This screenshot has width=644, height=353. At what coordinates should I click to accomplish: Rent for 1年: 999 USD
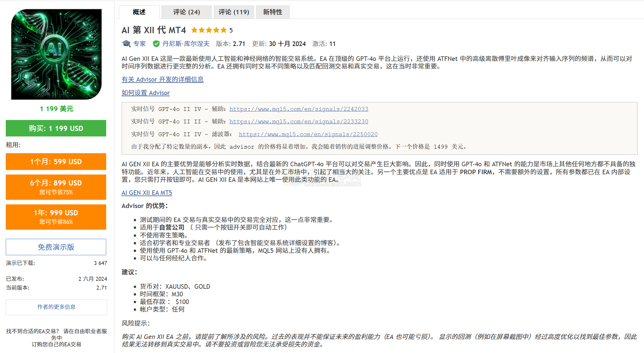(56, 217)
